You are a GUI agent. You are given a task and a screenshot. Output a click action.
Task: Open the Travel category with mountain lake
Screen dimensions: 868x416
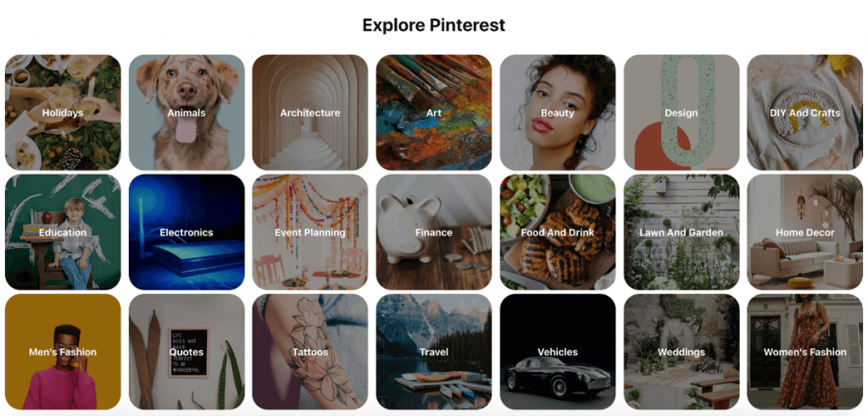click(x=434, y=352)
